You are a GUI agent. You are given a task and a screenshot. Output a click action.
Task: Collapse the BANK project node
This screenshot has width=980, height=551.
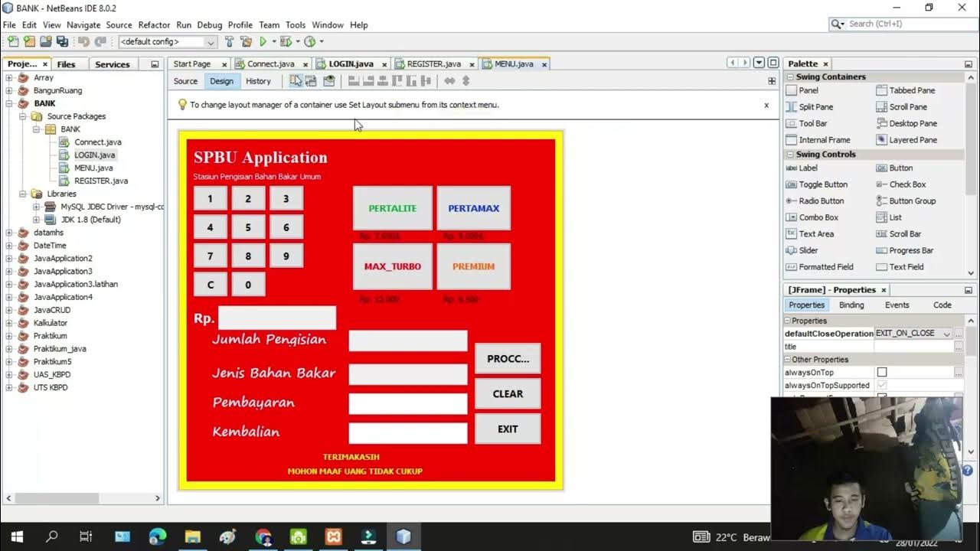coord(9,103)
